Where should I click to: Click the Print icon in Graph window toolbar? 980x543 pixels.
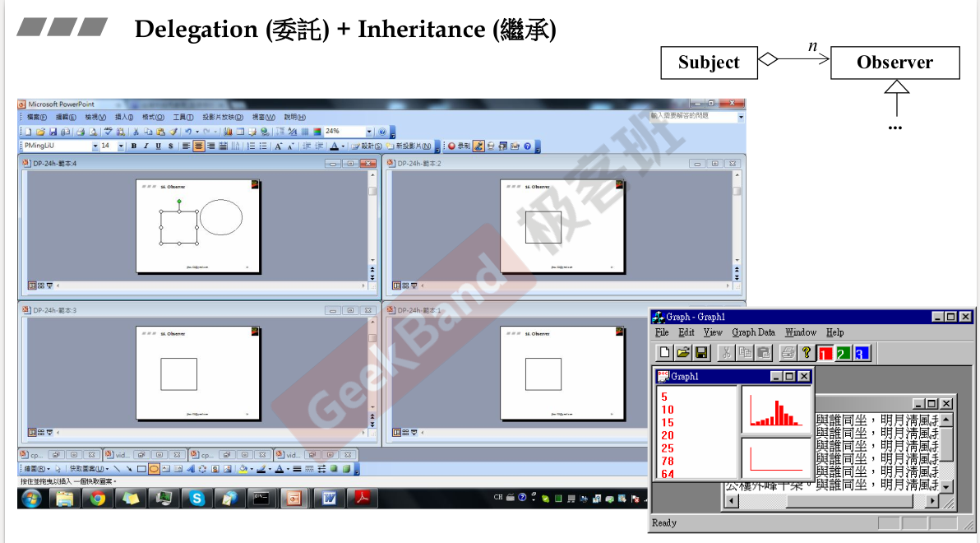pyautogui.click(x=788, y=353)
